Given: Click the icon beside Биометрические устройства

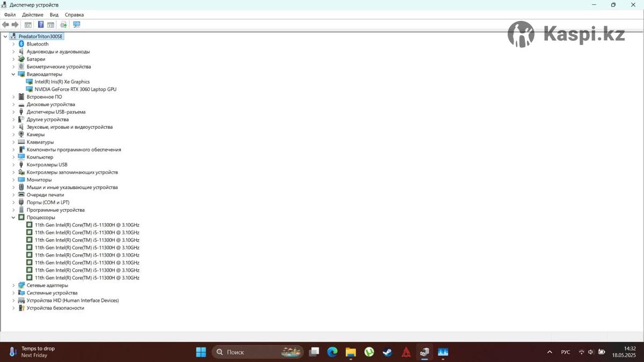Looking at the screenshot, I should (21, 67).
